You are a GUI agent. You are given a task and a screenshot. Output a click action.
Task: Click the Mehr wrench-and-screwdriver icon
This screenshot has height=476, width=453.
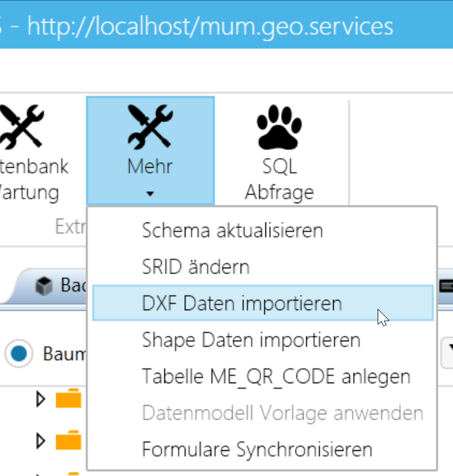pyautogui.click(x=150, y=126)
